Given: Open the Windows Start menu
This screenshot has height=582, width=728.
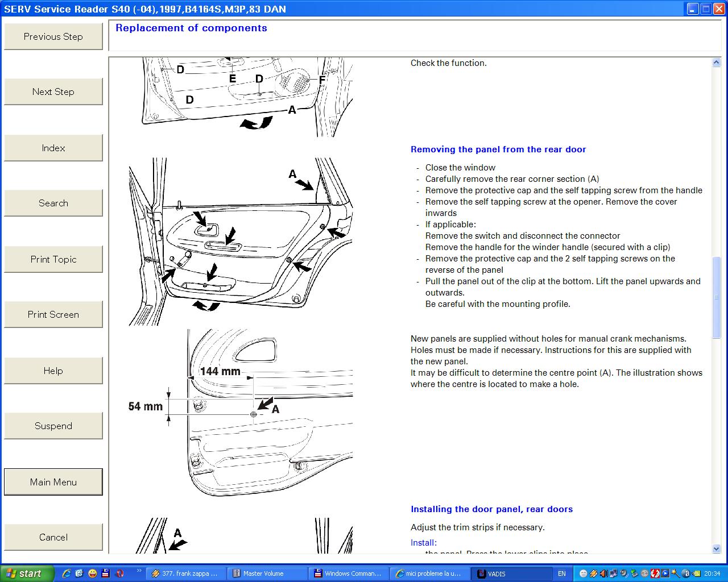Looking at the screenshot, I should pos(28,573).
